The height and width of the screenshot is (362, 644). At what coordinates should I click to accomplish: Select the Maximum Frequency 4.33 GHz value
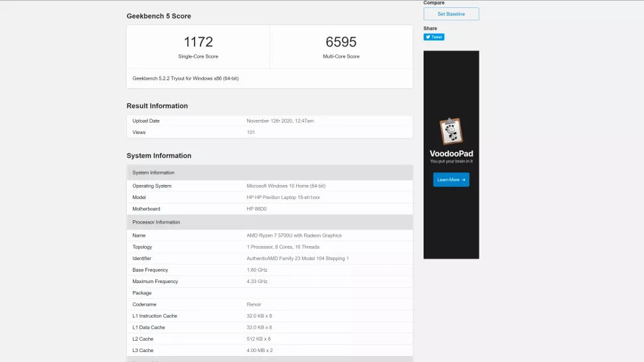tap(257, 281)
